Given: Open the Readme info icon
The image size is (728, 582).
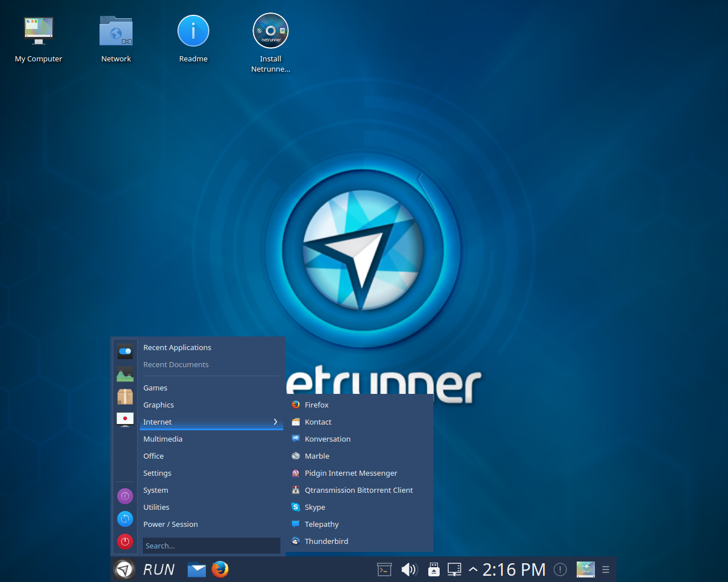Looking at the screenshot, I should pyautogui.click(x=193, y=39).
